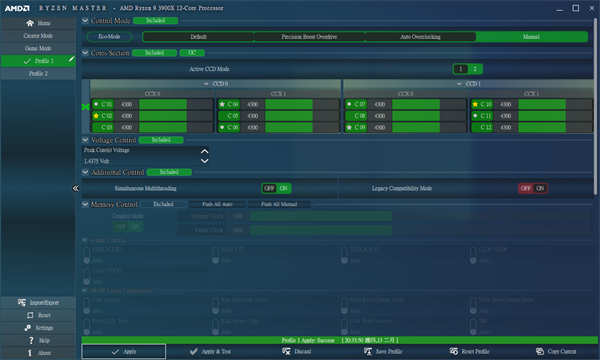Click the Apply button
This screenshot has height=360, width=600.
[124, 351]
